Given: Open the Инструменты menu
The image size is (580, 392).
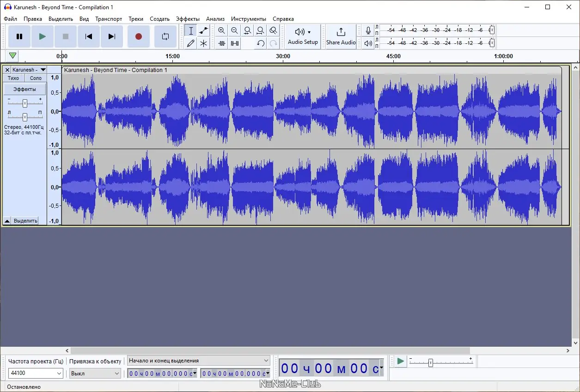Looking at the screenshot, I should coord(249,19).
